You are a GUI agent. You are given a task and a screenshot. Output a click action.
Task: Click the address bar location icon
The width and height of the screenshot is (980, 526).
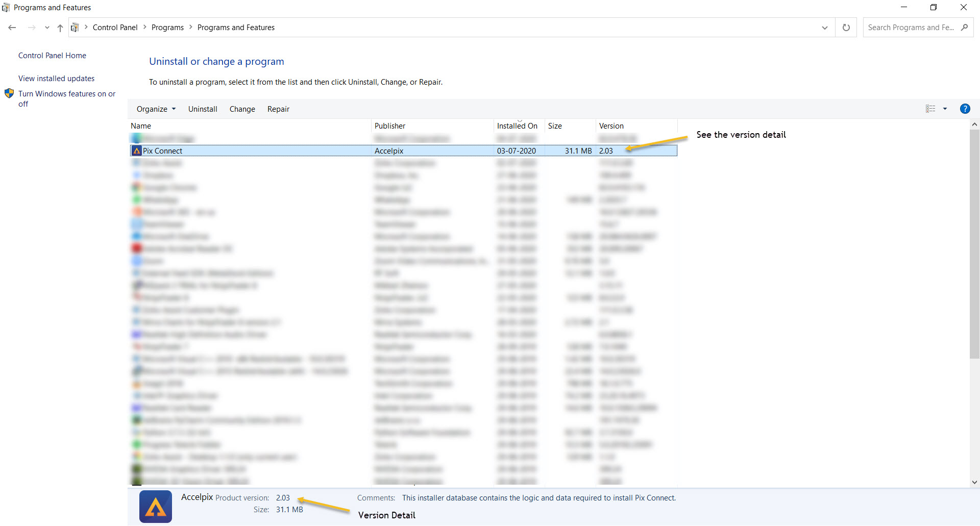pos(75,28)
